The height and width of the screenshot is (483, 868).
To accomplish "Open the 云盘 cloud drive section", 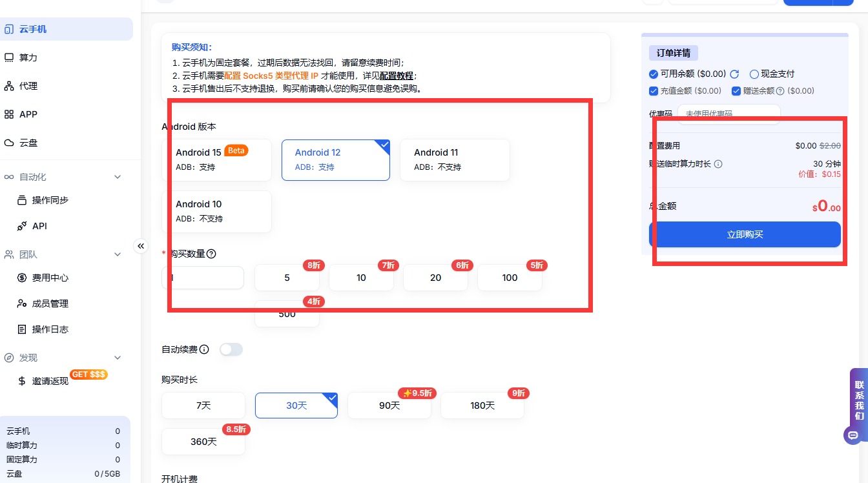I will (x=28, y=143).
